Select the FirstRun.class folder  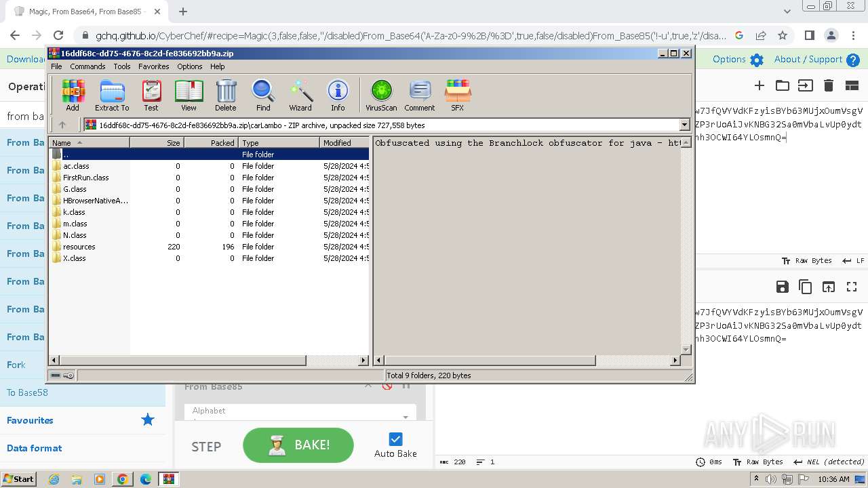(x=210, y=178)
